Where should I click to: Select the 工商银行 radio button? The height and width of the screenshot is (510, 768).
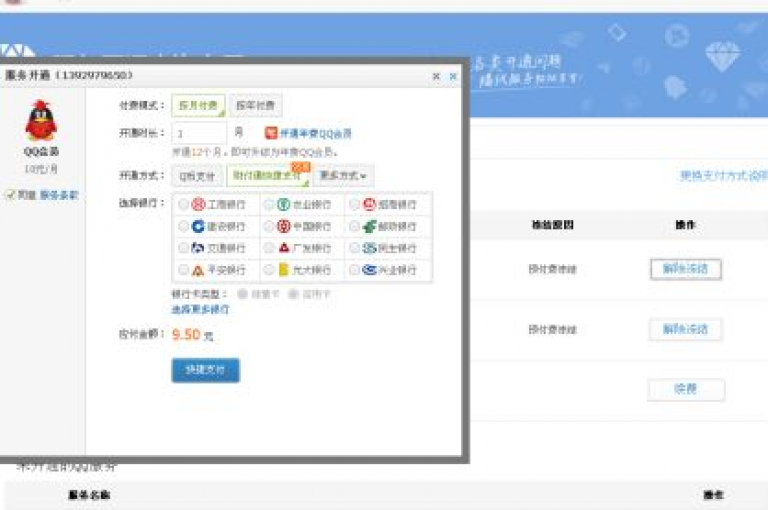coord(183,204)
